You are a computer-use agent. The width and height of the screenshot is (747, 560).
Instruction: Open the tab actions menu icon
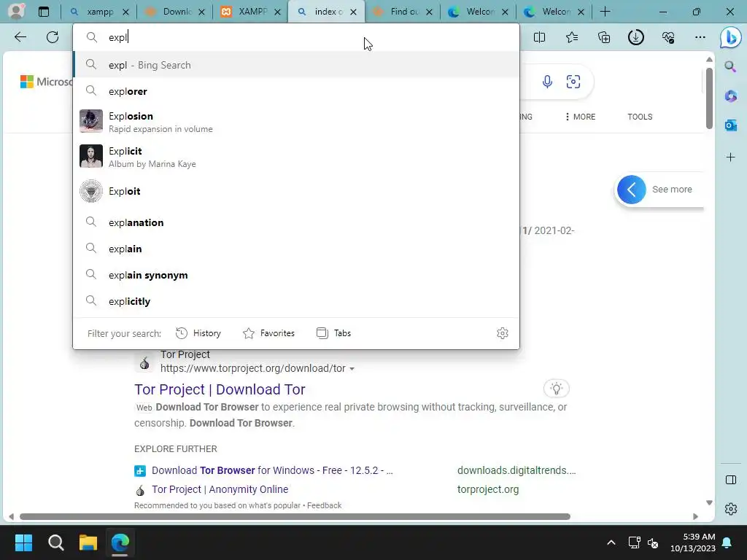pyautogui.click(x=43, y=12)
